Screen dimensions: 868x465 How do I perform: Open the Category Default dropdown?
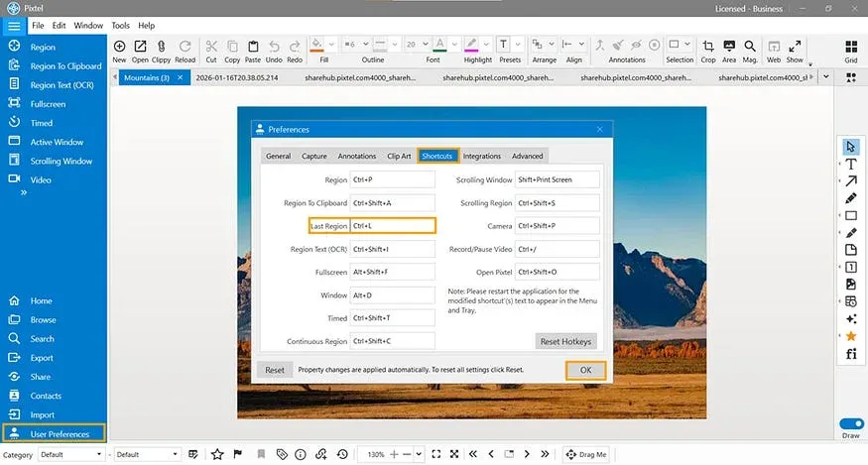click(x=70, y=454)
